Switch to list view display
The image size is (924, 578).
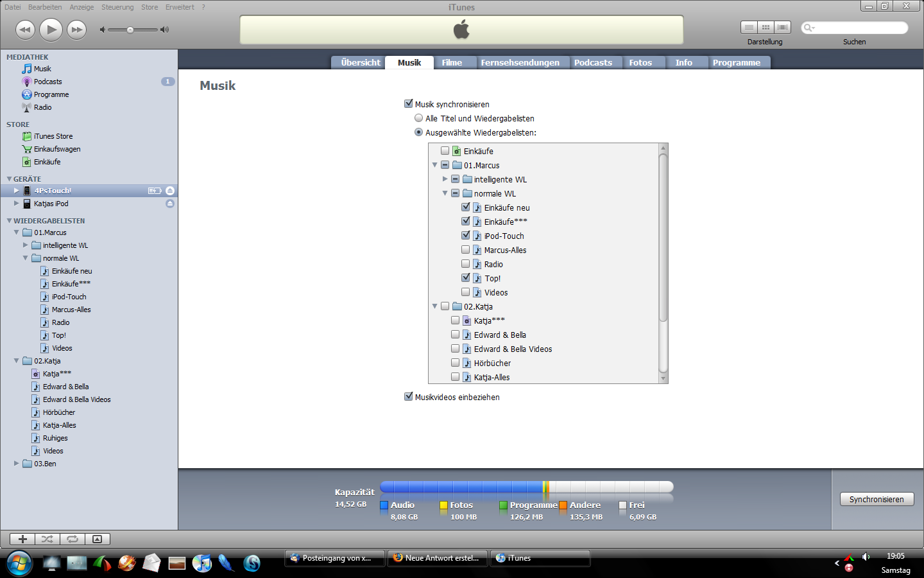pyautogui.click(x=749, y=28)
